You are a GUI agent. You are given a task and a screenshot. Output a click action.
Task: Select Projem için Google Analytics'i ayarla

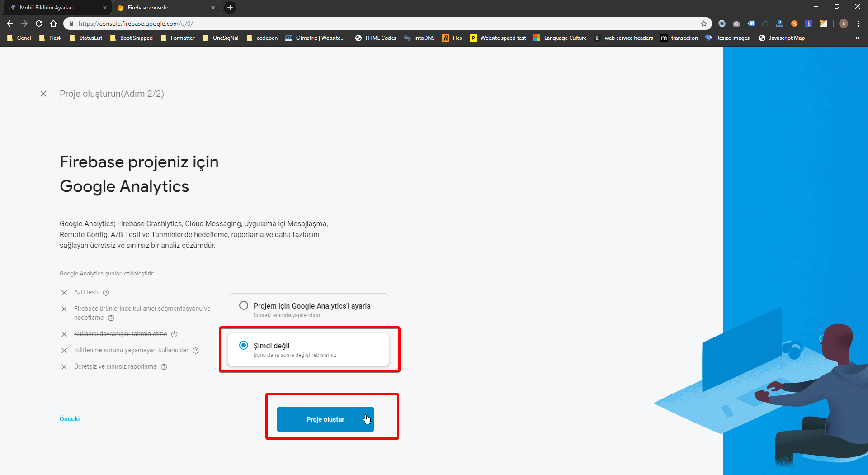244,305
